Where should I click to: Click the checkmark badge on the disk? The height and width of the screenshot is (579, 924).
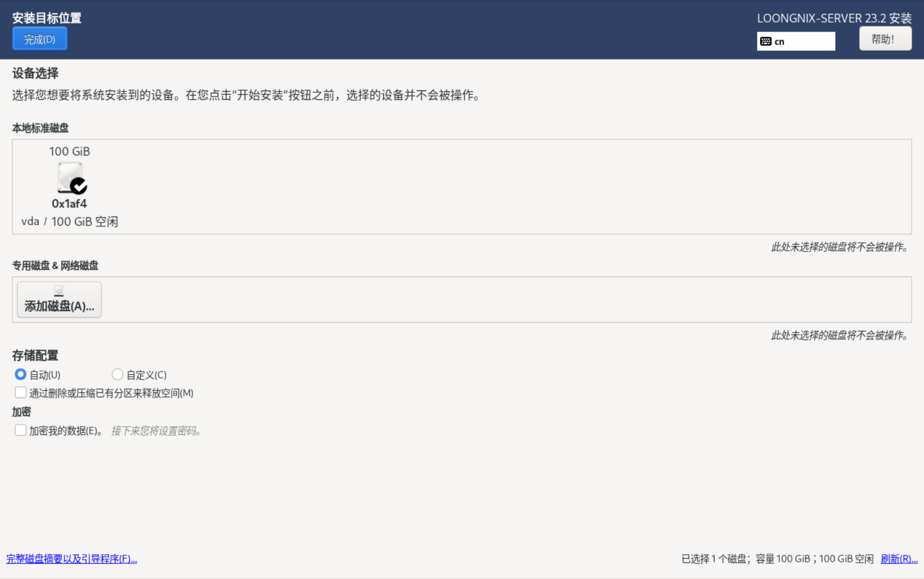79,185
